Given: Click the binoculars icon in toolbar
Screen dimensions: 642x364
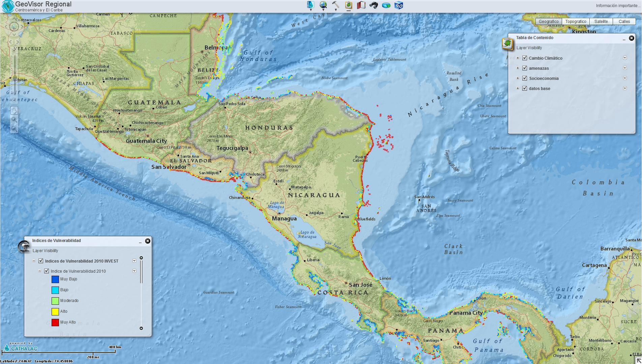Looking at the screenshot, I should click(374, 5).
